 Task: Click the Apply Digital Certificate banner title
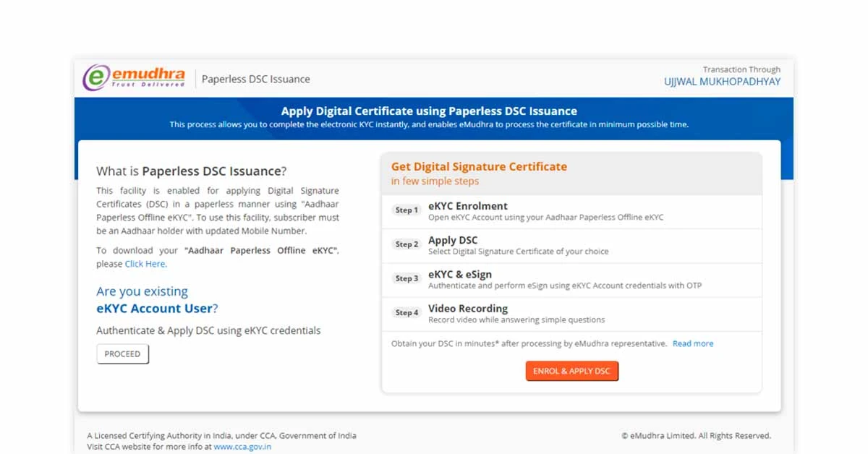[430, 111]
